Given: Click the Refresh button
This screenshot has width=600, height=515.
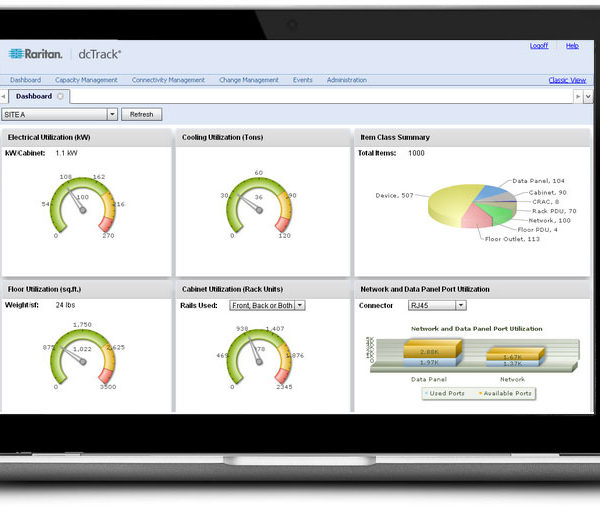Looking at the screenshot, I should [x=142, y=114].
